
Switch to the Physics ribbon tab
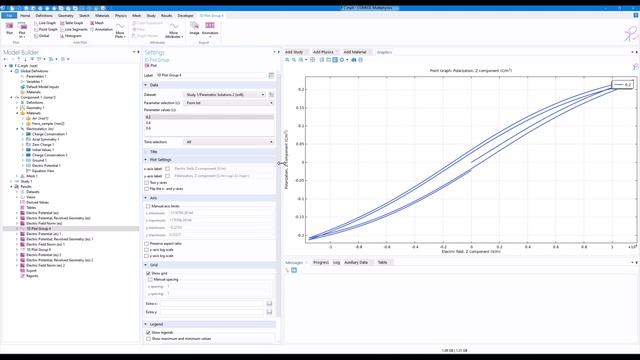point(121,16)
